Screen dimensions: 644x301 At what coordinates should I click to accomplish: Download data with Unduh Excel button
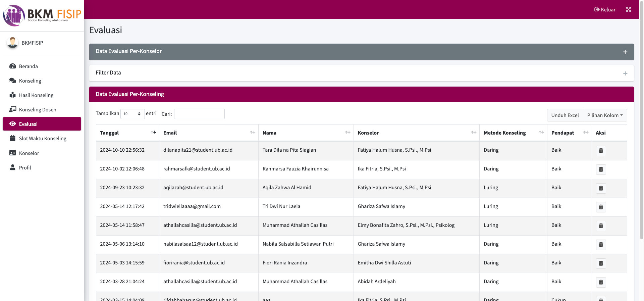point(565,115)
